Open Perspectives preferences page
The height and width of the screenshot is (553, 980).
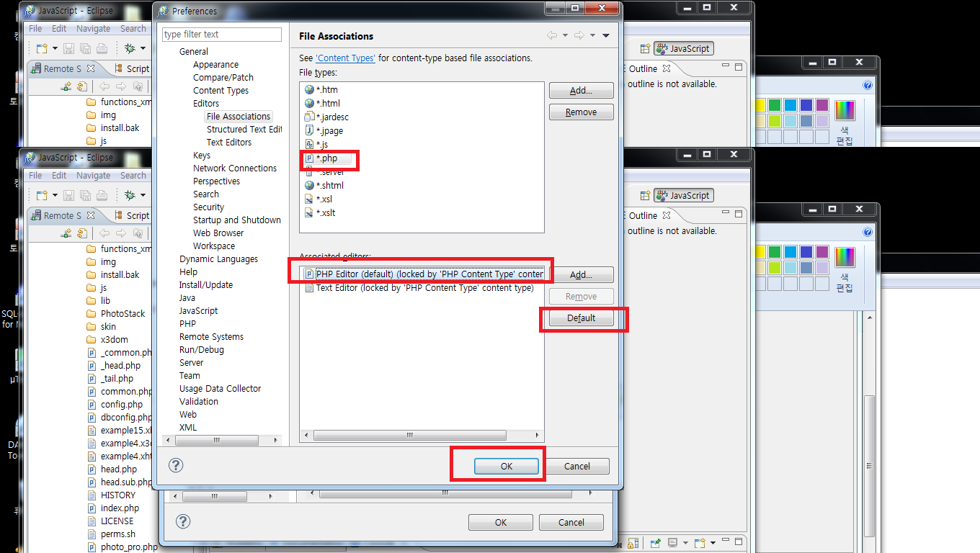[216, 181]
